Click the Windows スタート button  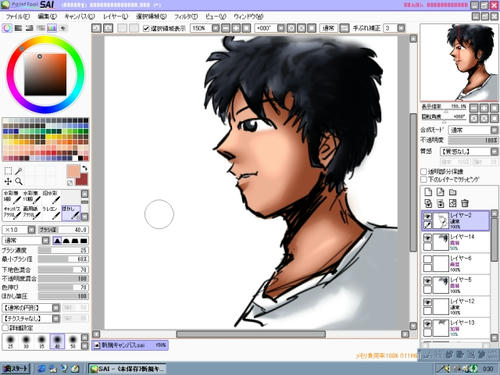tap(15, 368)
